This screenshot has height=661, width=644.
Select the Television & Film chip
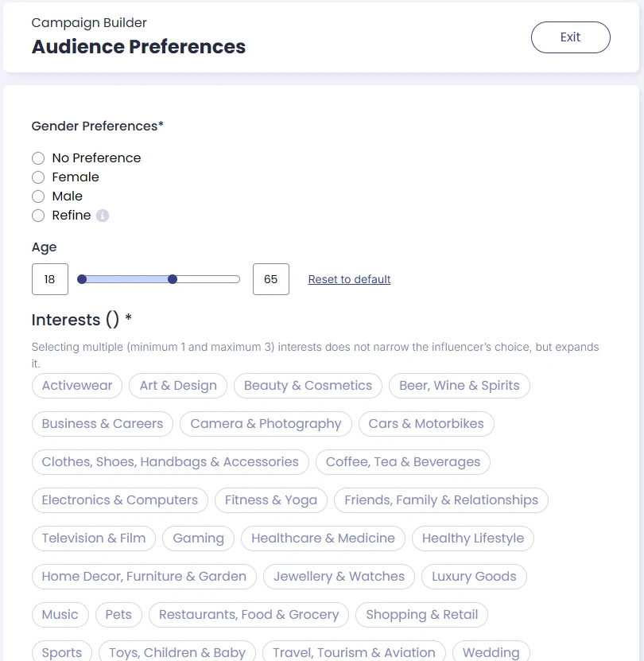pos(94,539)
